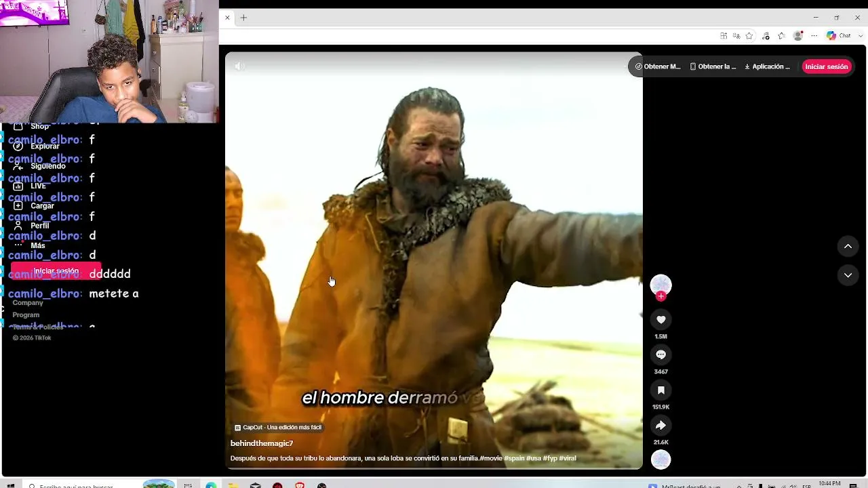Open the comments speech bubble icon
868x488 pixels.
click(660, 355)
